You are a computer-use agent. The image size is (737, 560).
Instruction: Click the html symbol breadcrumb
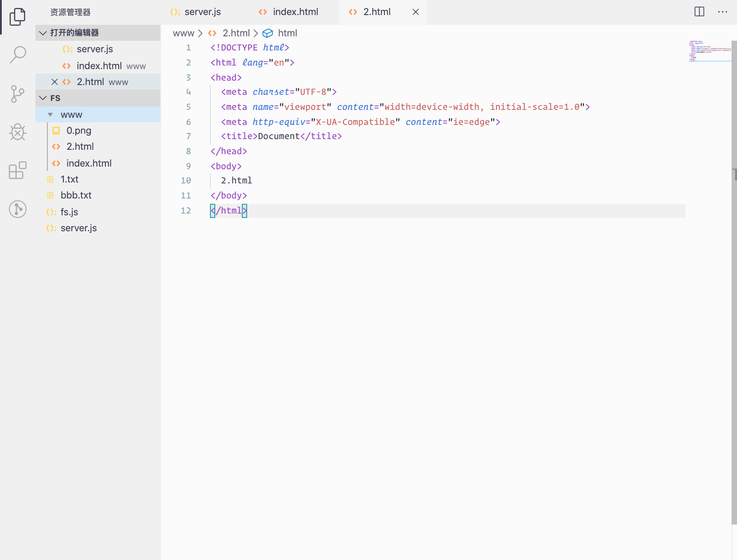[x=287, y=33]
